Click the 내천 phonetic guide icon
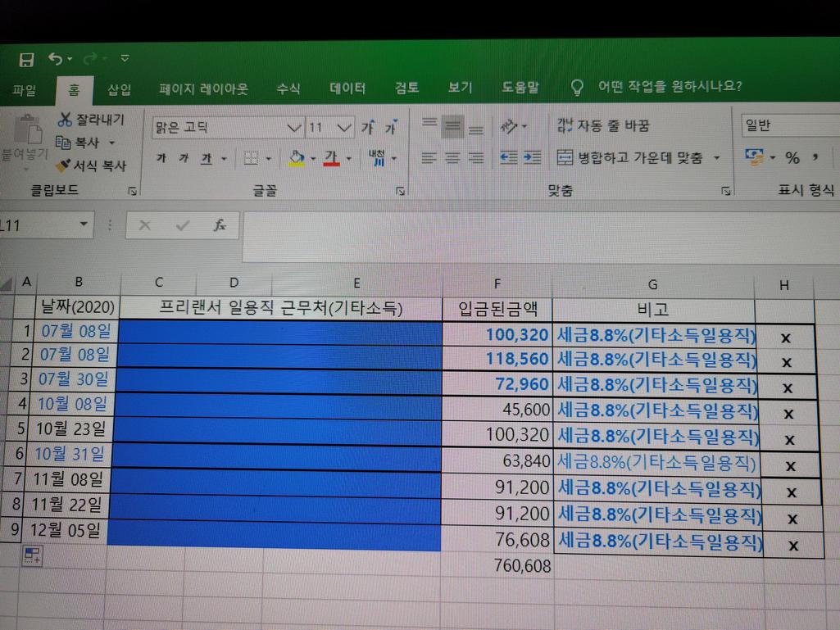Image resolution: width=840 pixels, height=630 pixels. (377, 157)
